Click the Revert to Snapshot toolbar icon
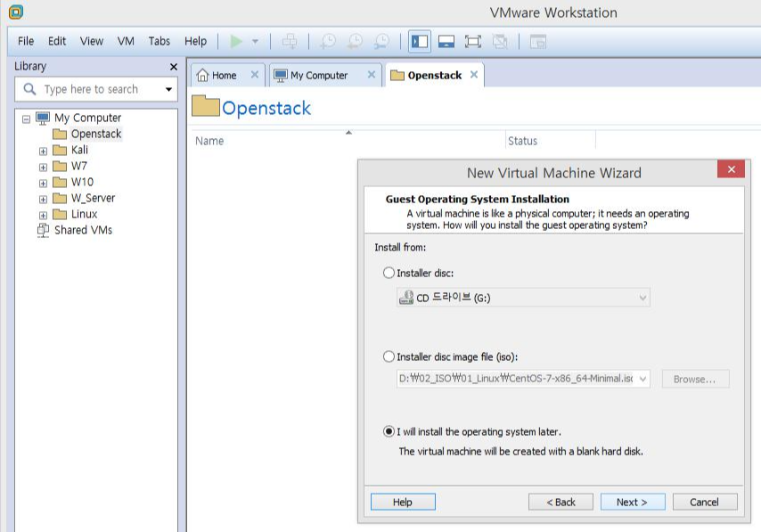The width and height of the screenshot is (761, 532). pyautogui.click(x=355, y=42)
